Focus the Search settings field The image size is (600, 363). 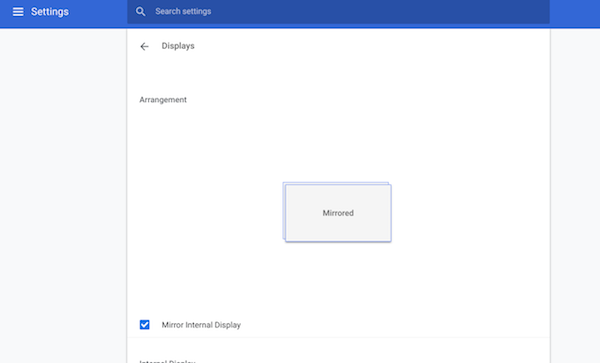(338, 11)
